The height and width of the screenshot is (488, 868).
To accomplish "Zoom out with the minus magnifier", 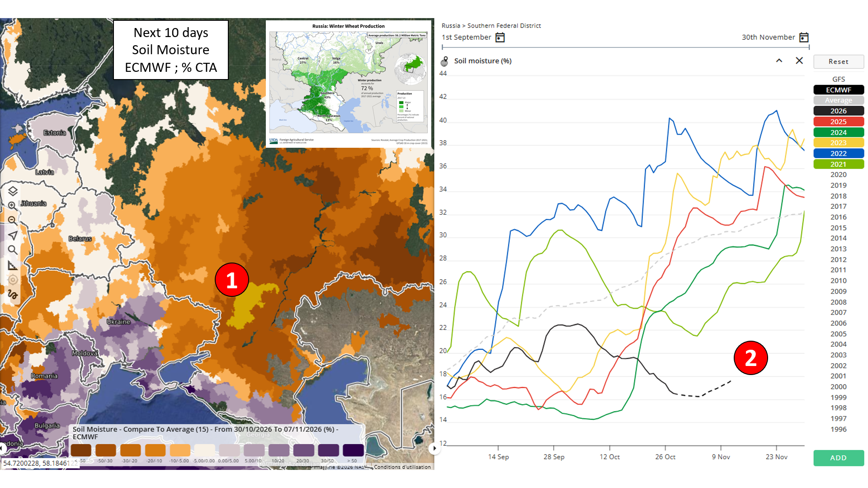I will point(12,221).
